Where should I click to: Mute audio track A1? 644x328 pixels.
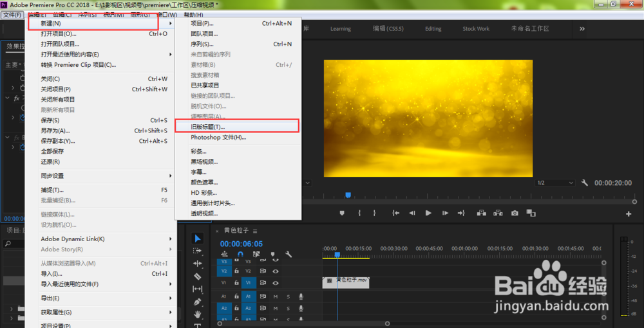pyautogui.click(x=276, y=296)
